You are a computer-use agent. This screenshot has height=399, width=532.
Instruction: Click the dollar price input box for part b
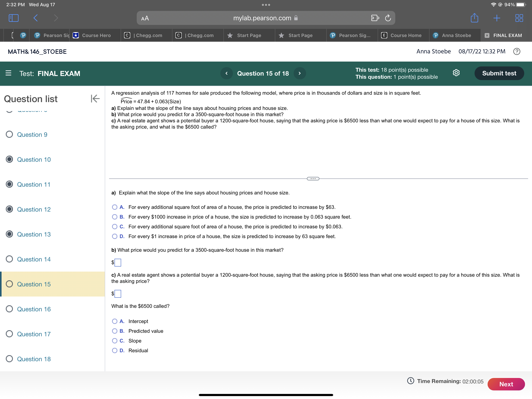click(x=118, y=263)
